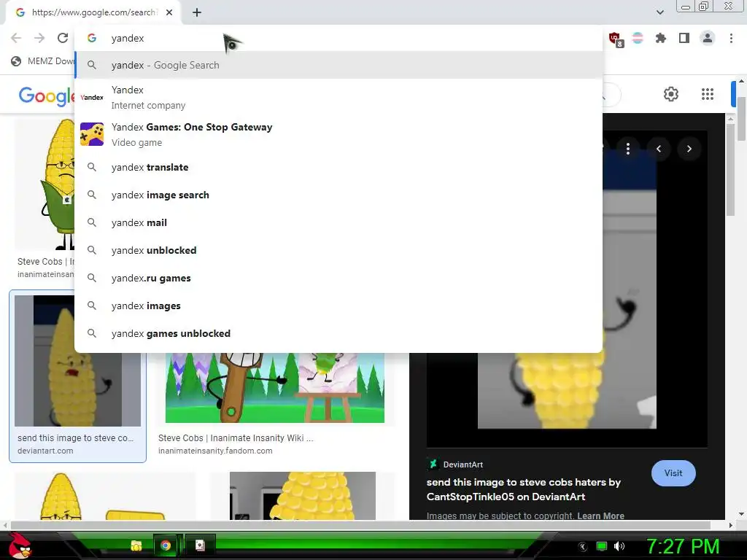Image resolution: width=747 pixels, height=560 pixels.
Task: Open the uBlock Origin extension icon
Action: 615,39
